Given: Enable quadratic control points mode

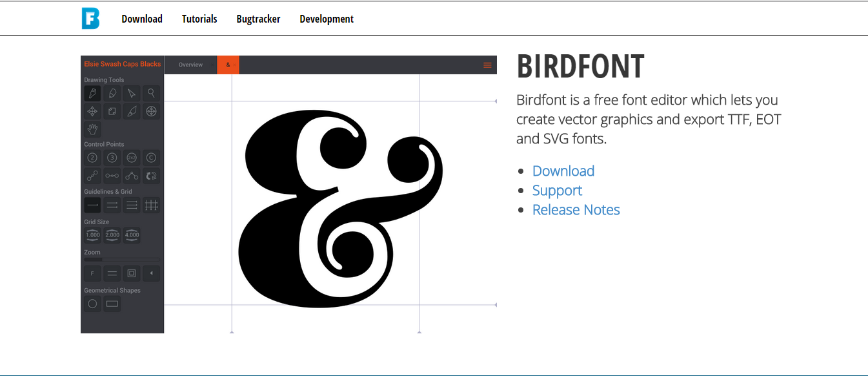Looking at the screenshot, I should pos(92,158).
